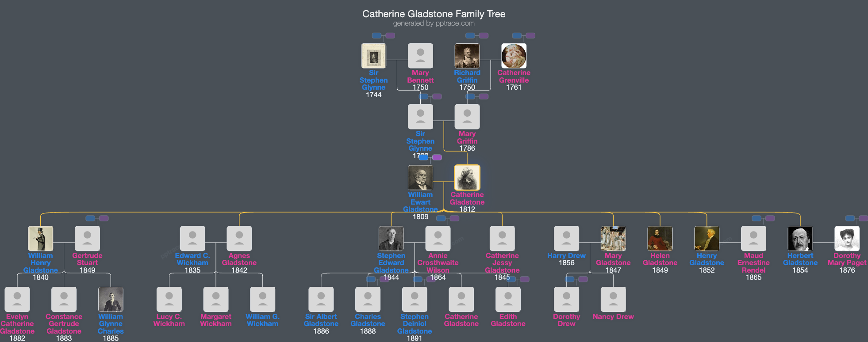Expand purple pill above Gertrude Stuart
Screen dimensions: 868x342
pos(104,218)
